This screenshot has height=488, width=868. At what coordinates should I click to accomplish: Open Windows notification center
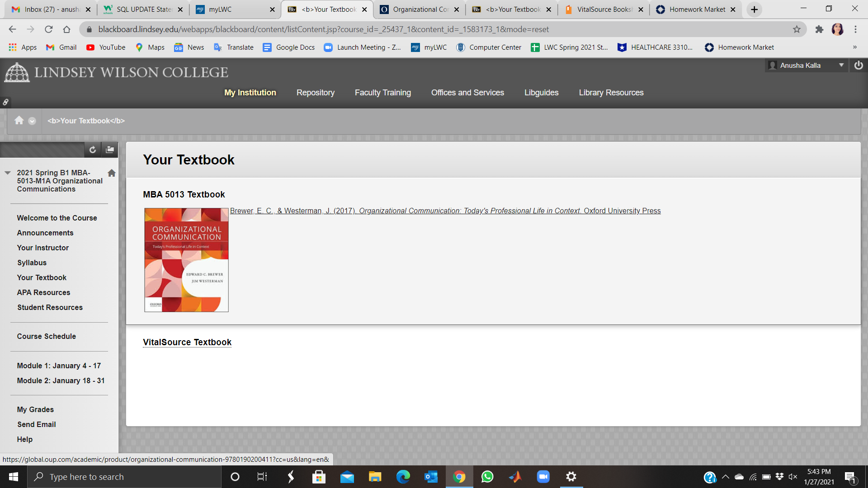point(850,477)
